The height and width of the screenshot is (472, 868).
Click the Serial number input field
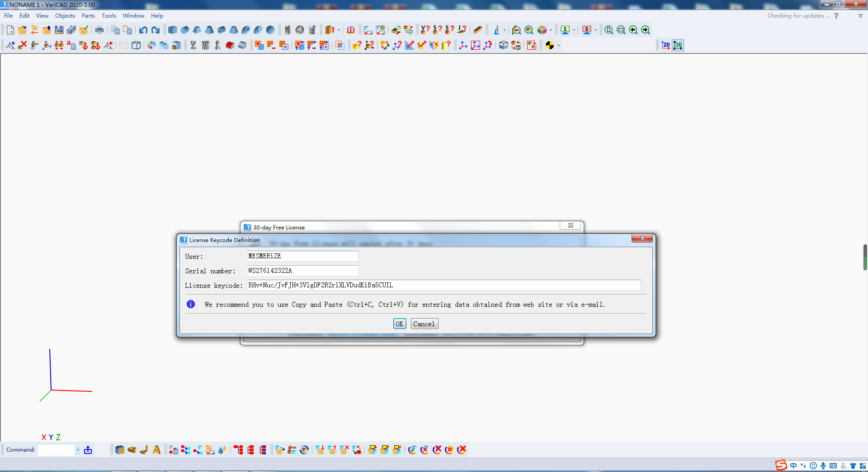point(302,271)
